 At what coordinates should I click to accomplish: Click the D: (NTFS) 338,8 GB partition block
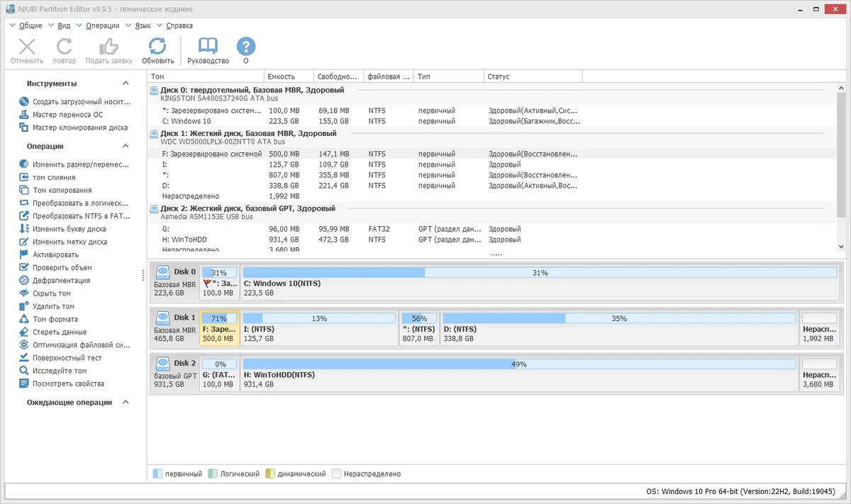[619, 328]
